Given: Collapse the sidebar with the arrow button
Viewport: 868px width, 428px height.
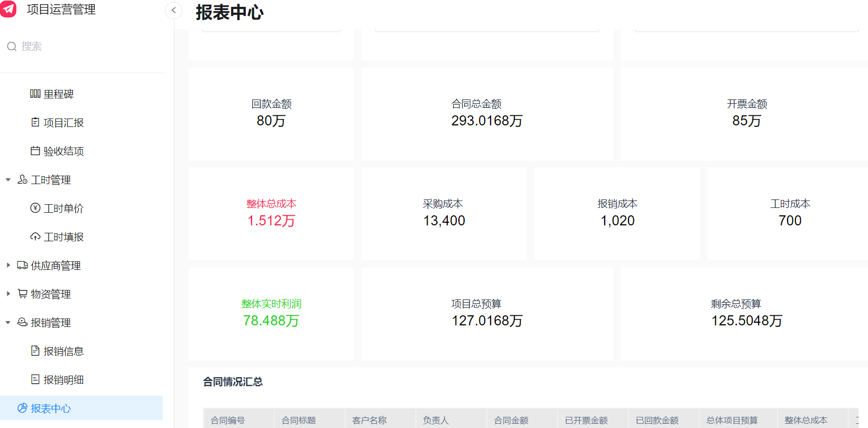Looking at the screenshot, I should tap(173, 10).
